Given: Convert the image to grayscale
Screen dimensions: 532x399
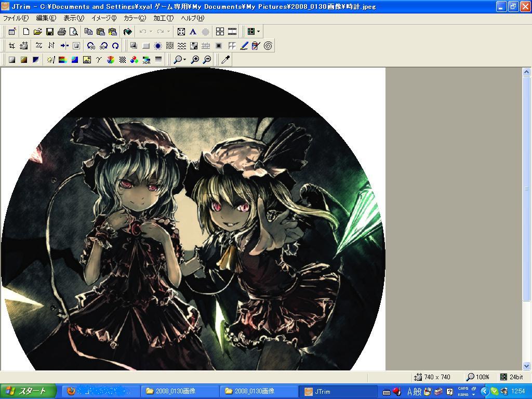Looking at the screenshot, I should pyautogui.click(x=12, y=60).
